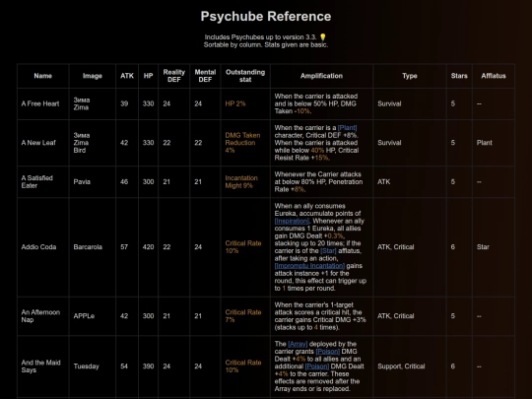This screenshot has height=399, width=532.
Task: Select the 'A New Leaf' name cell
Action: (43, 143)
